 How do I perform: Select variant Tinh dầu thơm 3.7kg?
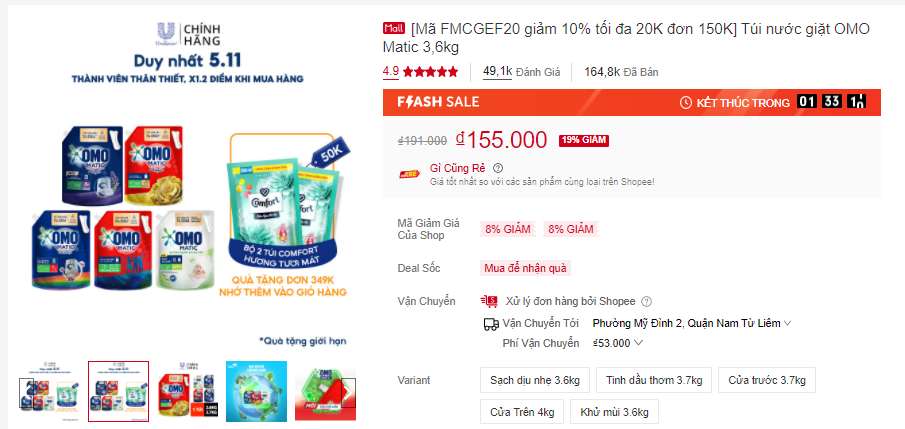tap(654, 380)
